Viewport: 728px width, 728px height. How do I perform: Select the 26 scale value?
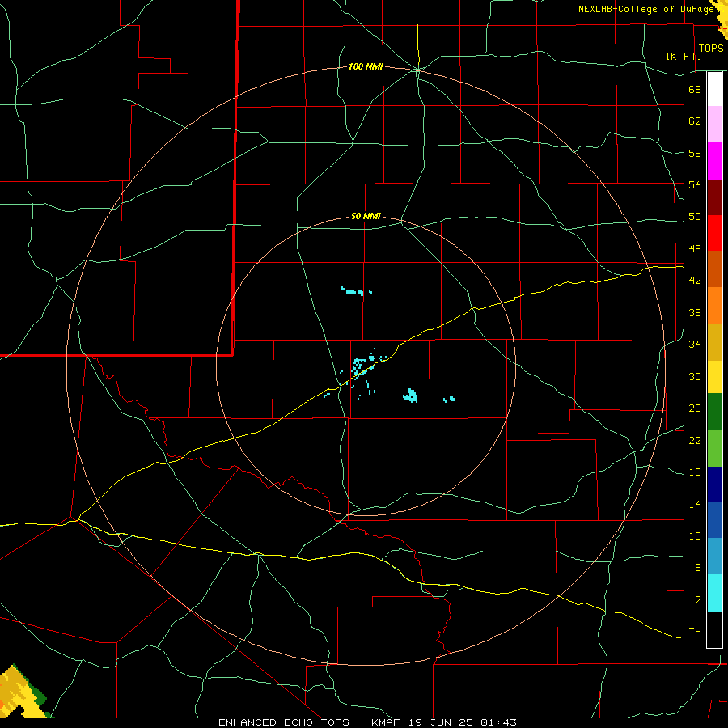pyautogui.click(x=695, y=408)
